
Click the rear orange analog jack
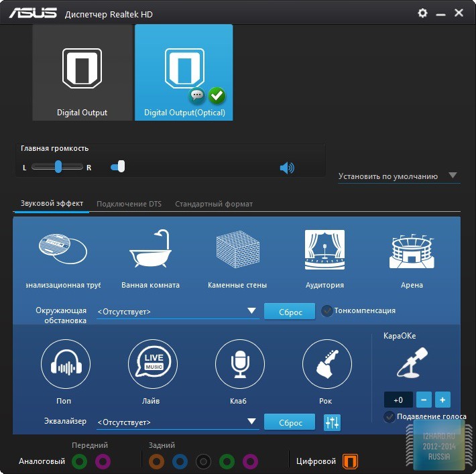pos(156,461)
